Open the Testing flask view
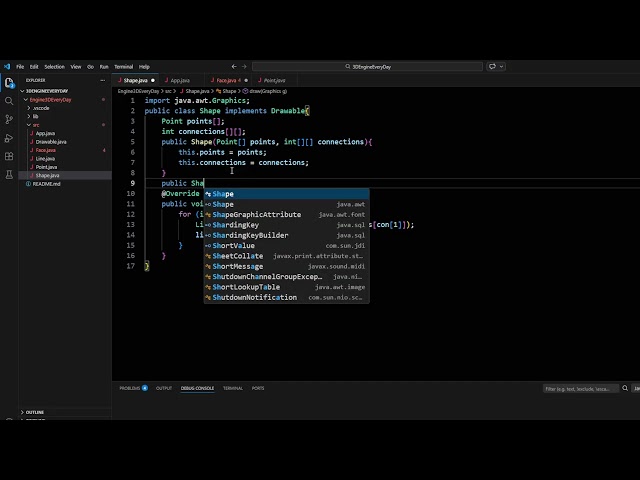This screenshot has height=480, width=640. coord(9,175)
